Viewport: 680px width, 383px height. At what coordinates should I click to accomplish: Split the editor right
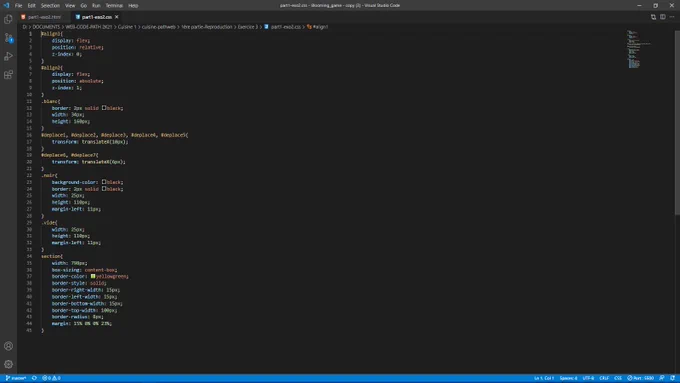tap(663, 17)
